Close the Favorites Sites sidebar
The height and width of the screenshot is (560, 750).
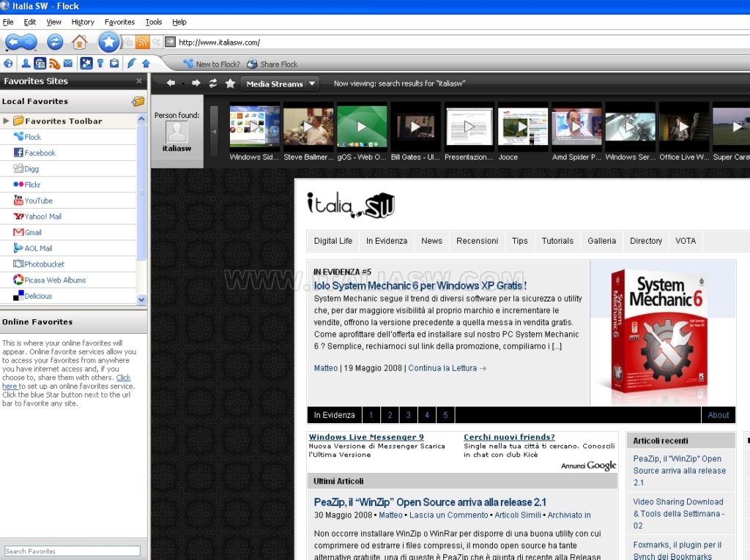pyautogui.click(x=139, y=81)
